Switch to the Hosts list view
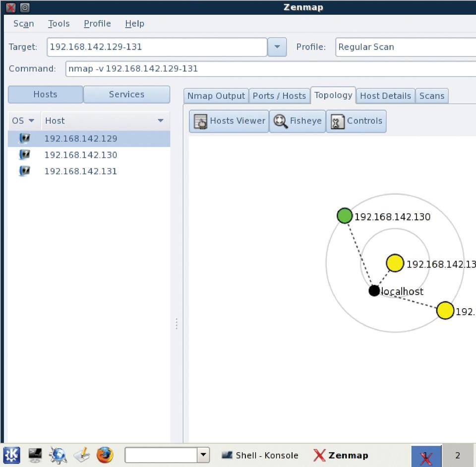Viewport: 476px width, 467px height. (45, 94)
